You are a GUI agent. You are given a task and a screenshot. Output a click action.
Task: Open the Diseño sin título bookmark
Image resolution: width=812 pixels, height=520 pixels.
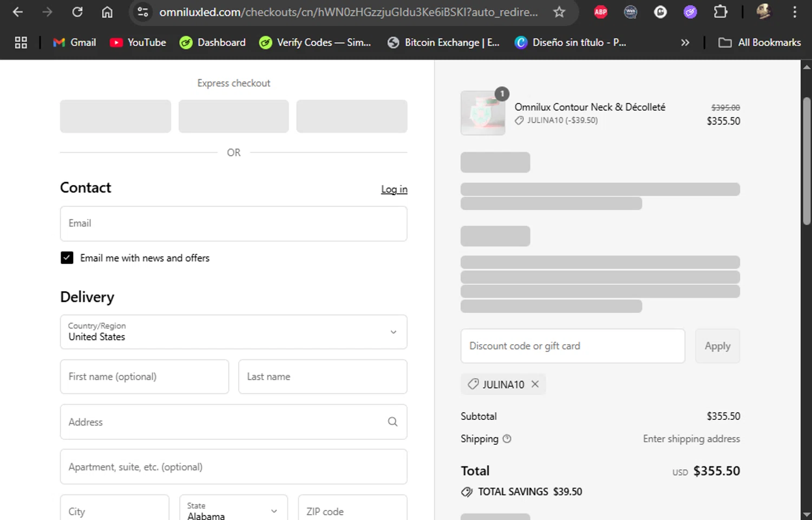[x=571, y=43]
